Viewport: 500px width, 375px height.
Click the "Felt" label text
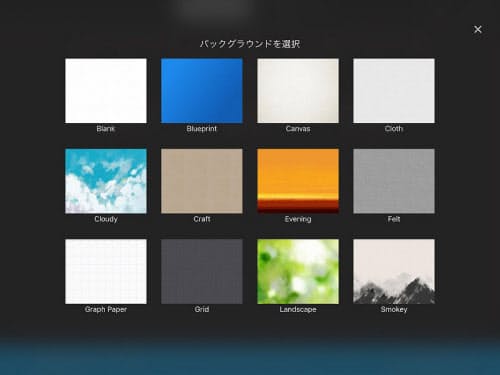tap(394, 219)
